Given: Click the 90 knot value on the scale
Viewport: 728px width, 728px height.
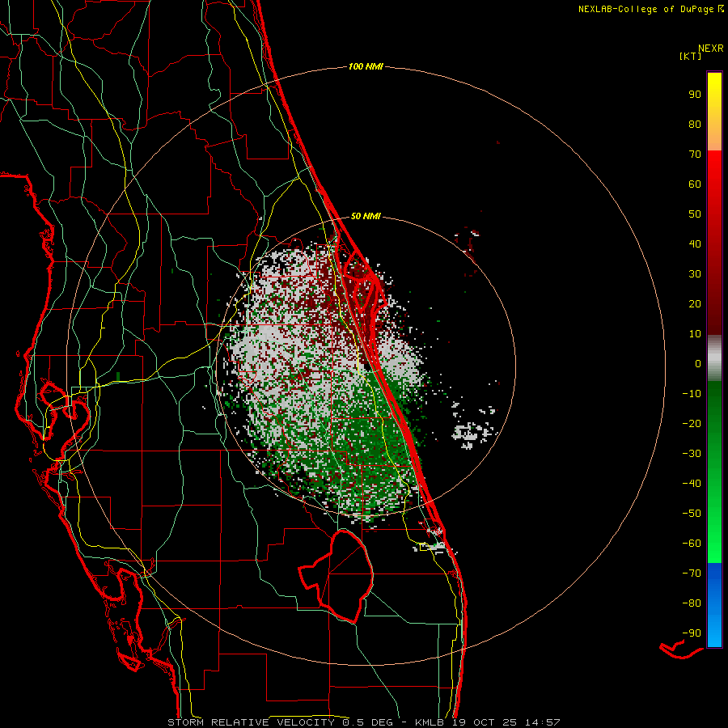Looking at the screenshot, I should pos(695,95).
